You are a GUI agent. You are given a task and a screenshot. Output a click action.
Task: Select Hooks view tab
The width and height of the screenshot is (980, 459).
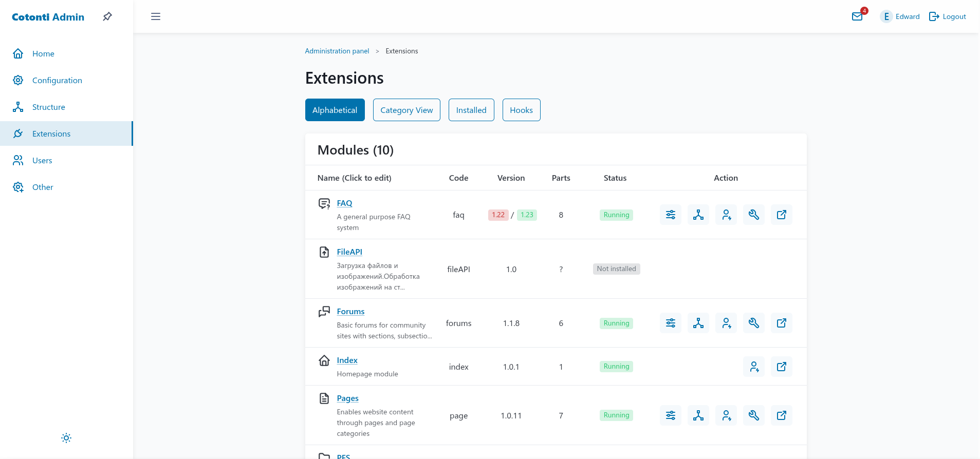tap(521, 110)
